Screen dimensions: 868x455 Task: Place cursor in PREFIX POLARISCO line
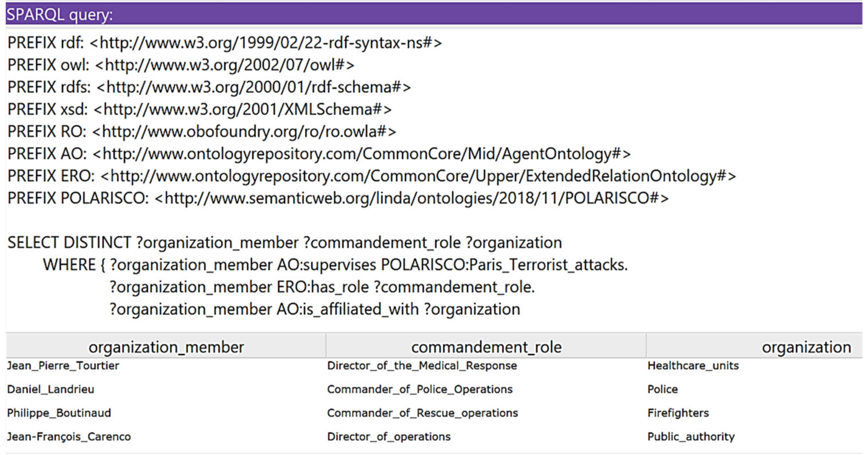338,198
